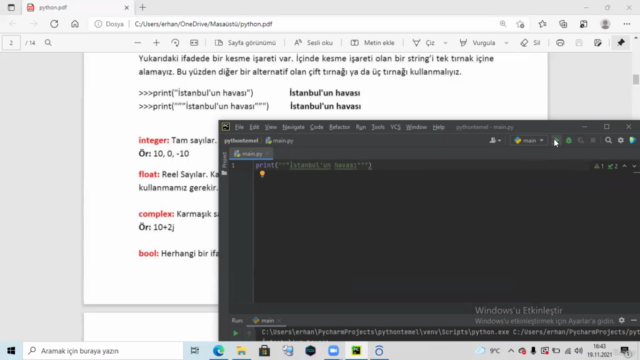Viewport: 640px width, 360px height.
Task: Open the Code With Me user icon
Action: (x=495, y=140)
